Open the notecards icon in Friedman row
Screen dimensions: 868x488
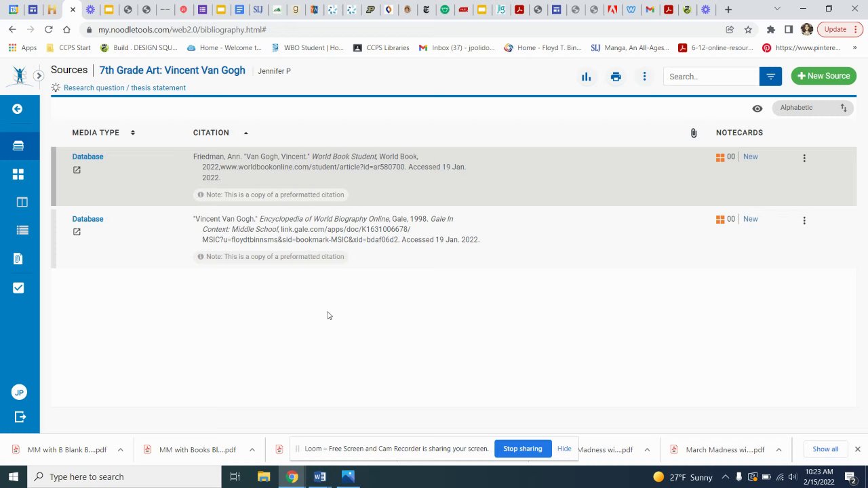[x=720, y=157]
